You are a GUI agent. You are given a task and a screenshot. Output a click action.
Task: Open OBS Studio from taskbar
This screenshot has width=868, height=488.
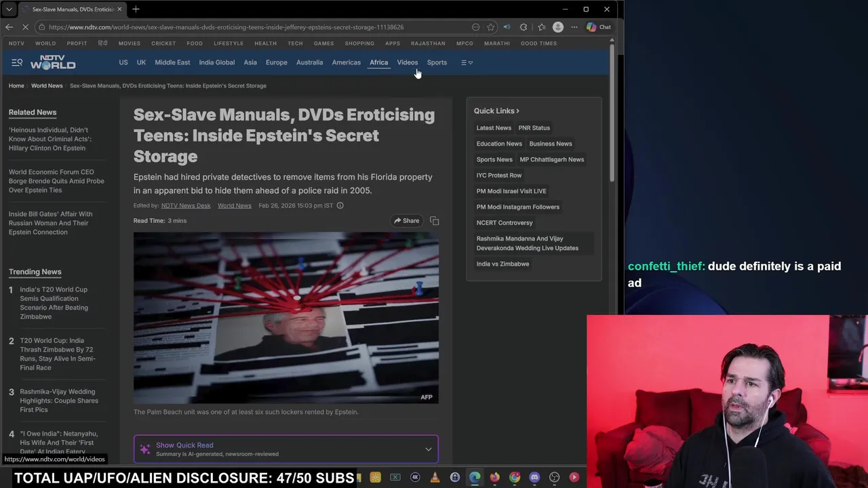[554, 477]
